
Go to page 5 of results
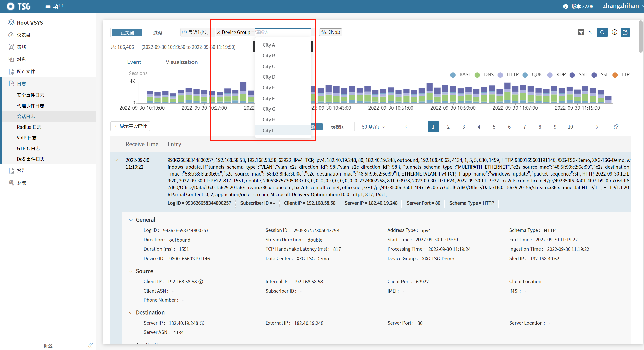[x=494, y=127]
